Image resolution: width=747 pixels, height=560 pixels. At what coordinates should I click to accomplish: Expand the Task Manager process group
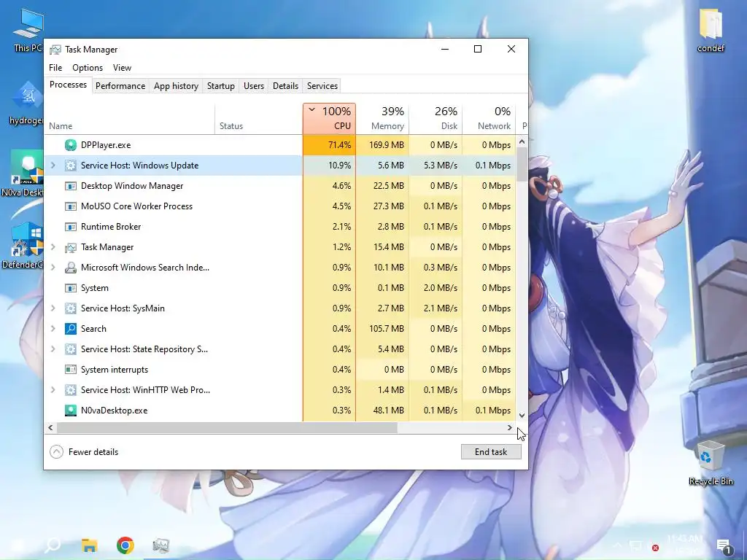[53, 247]
